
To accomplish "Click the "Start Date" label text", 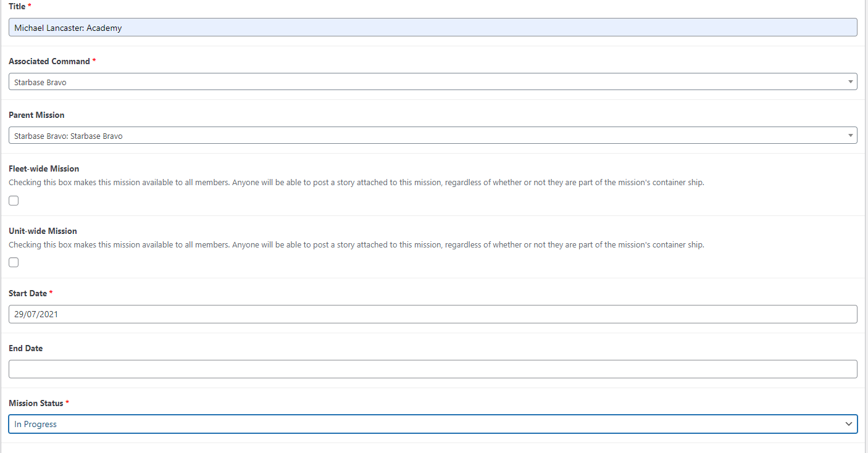I will (28, 293).
